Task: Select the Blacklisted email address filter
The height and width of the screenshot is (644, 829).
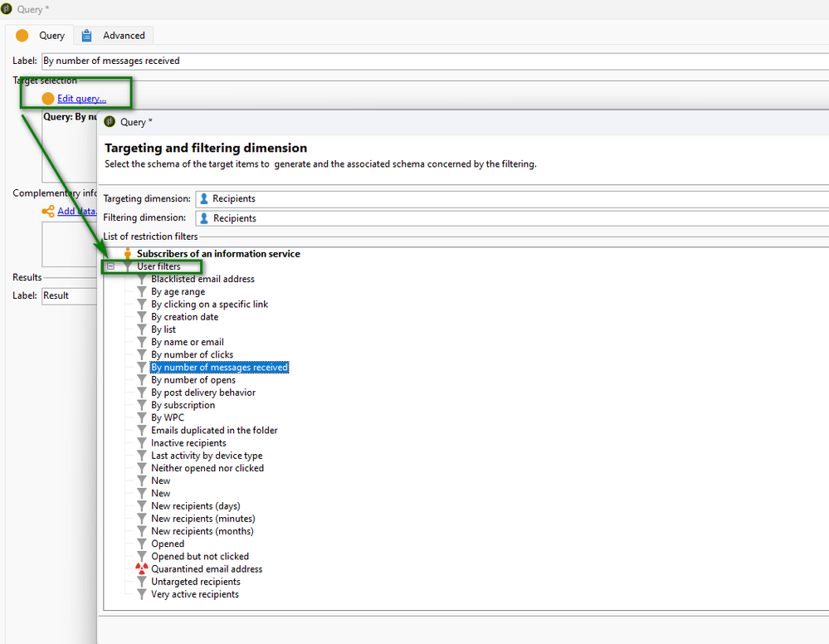Action: (202, 279)
